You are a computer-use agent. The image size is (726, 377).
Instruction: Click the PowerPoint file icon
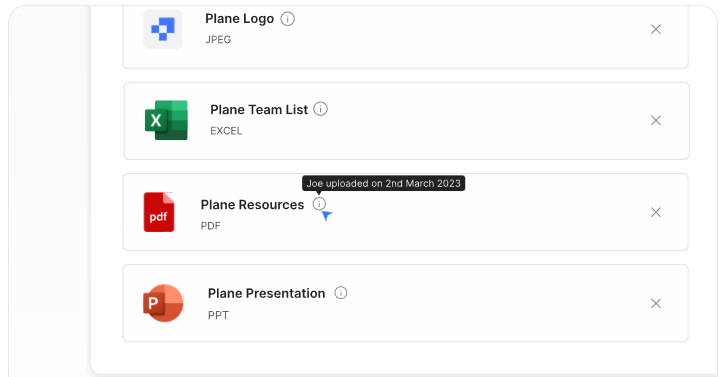coord(163,303)
